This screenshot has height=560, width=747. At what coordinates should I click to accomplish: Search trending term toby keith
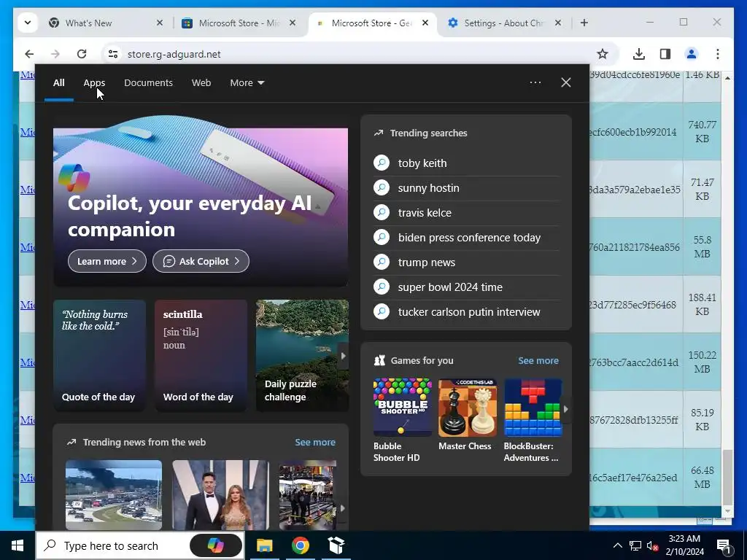tap(466, 163)
